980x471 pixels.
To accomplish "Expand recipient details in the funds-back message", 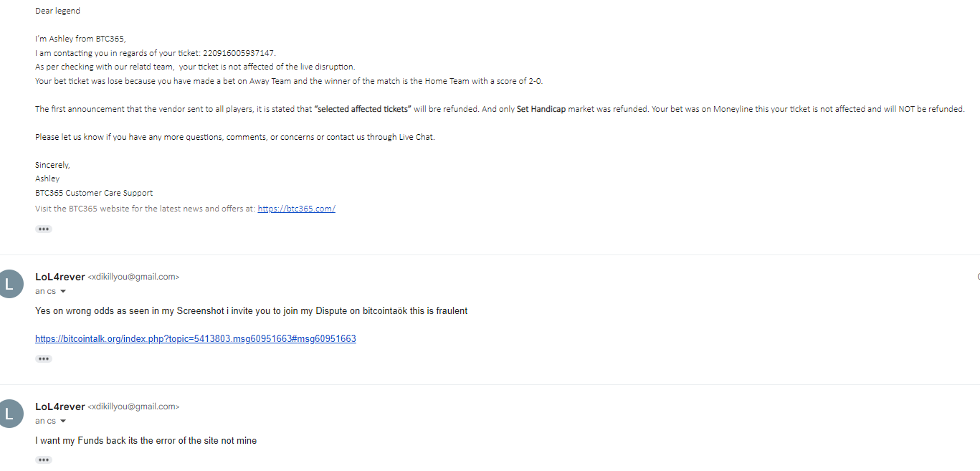I will pos(63,422).
